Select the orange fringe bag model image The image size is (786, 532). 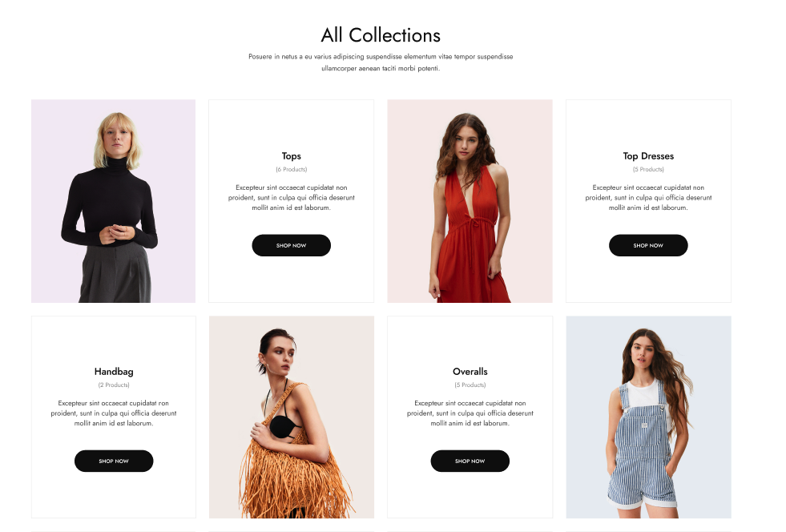(291, 417)
